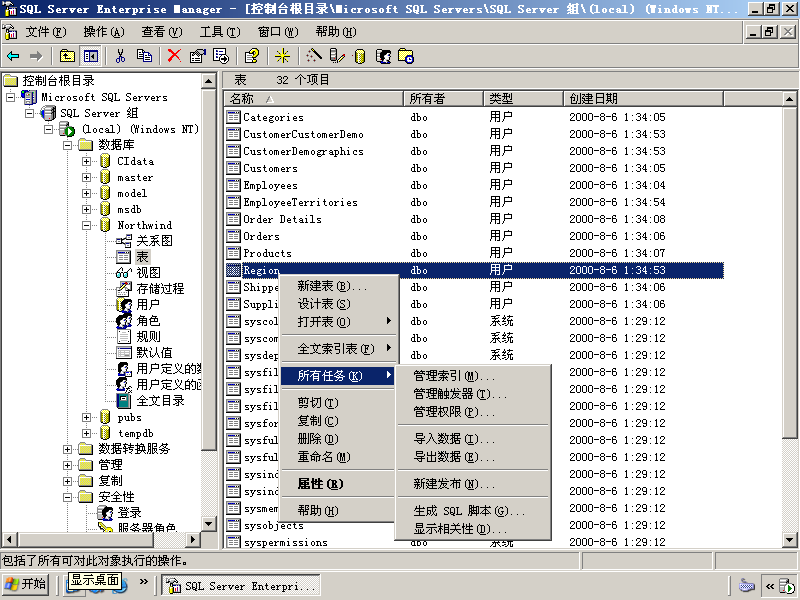Click the Register server toolbar icon
Screen dimensions: 800x600
pyautogui.click(x=337, y=56)
